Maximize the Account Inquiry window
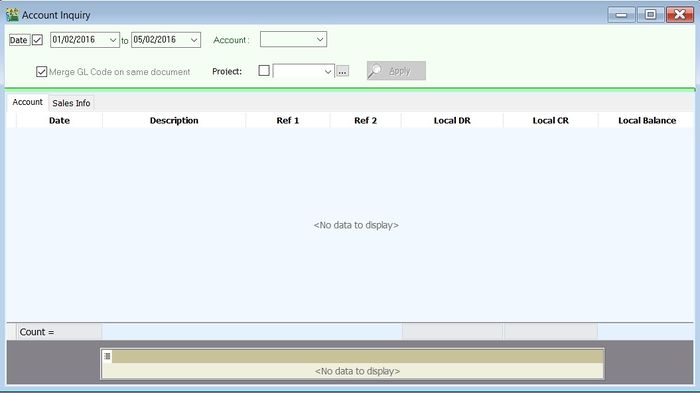The image size is (700, 393). click(650, 15)
